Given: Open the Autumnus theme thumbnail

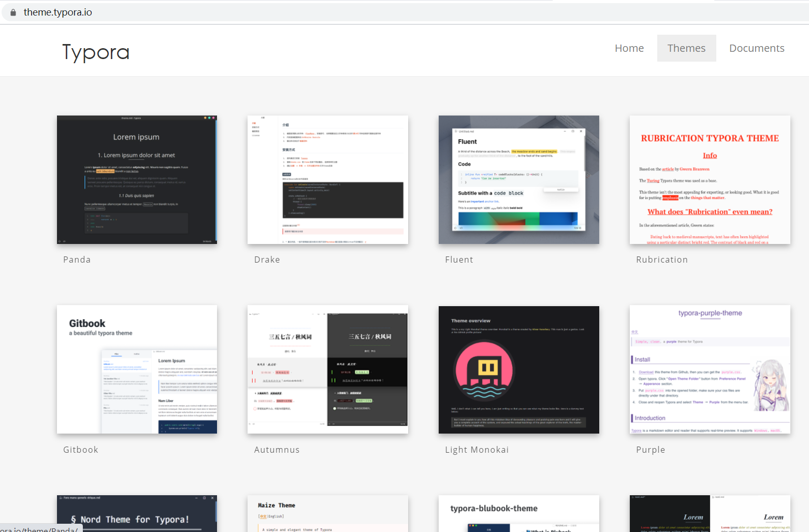Looking at the screenshot, I should pos(328,369).
